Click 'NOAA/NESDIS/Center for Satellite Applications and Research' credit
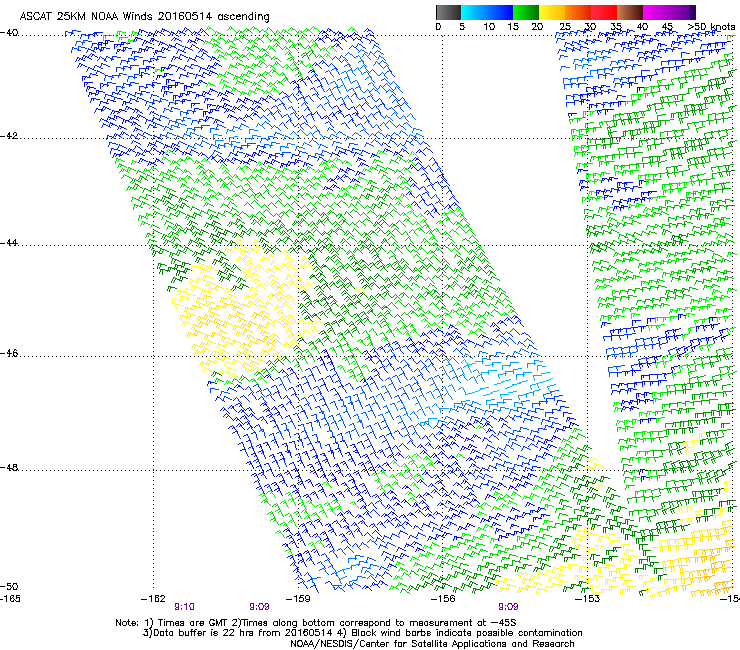740x650 pixels. tap(432, 644)
